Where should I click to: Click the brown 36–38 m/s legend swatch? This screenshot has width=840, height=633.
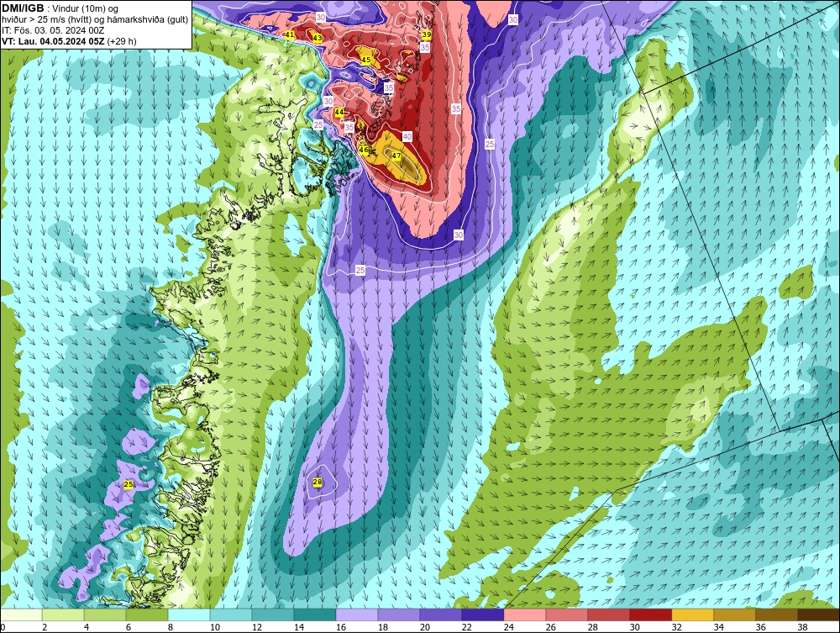776,615
